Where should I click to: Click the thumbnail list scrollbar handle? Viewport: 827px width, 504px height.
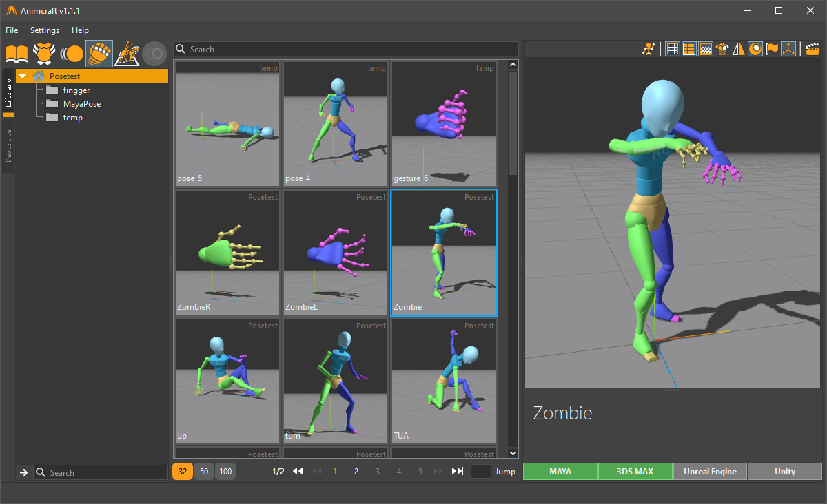(513, 123)
